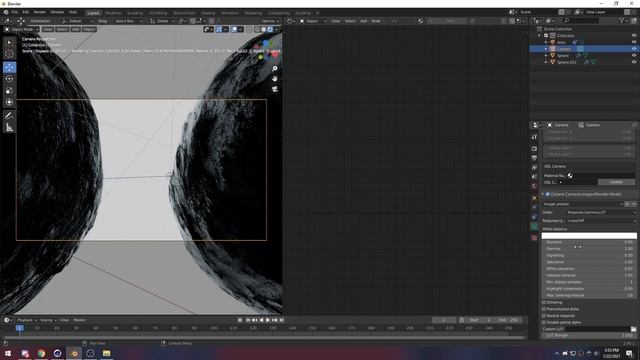Open File Explorer from the taskbar
The height and width of the screenshot is (360, 640).
[x=107, y=353]
